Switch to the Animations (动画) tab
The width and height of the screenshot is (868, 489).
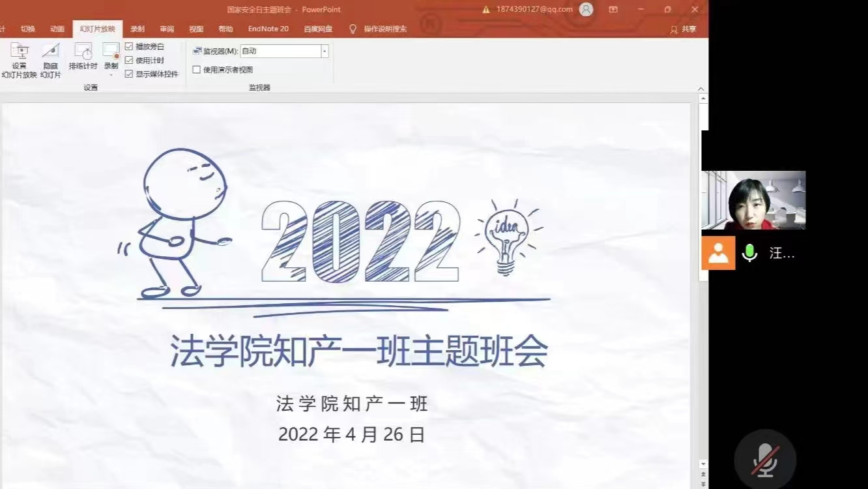(57, 29)
